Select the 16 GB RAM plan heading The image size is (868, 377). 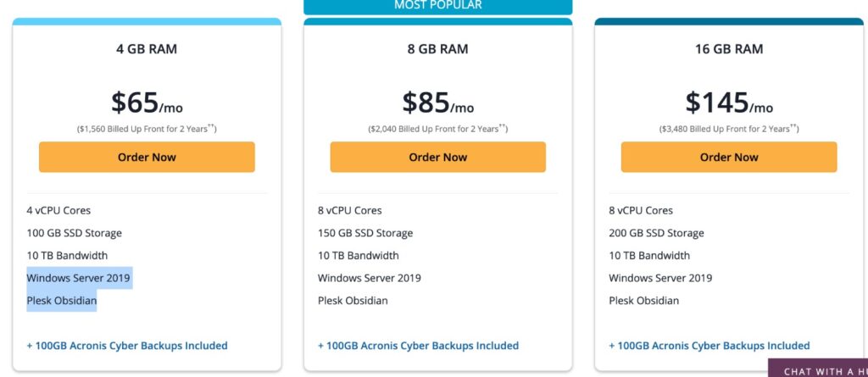coord(729,49)
